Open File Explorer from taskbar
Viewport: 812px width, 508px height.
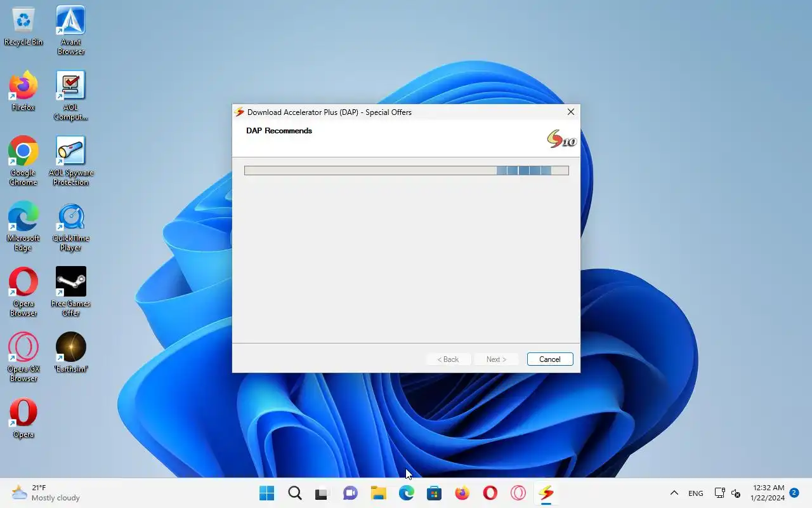click(379, 493)
